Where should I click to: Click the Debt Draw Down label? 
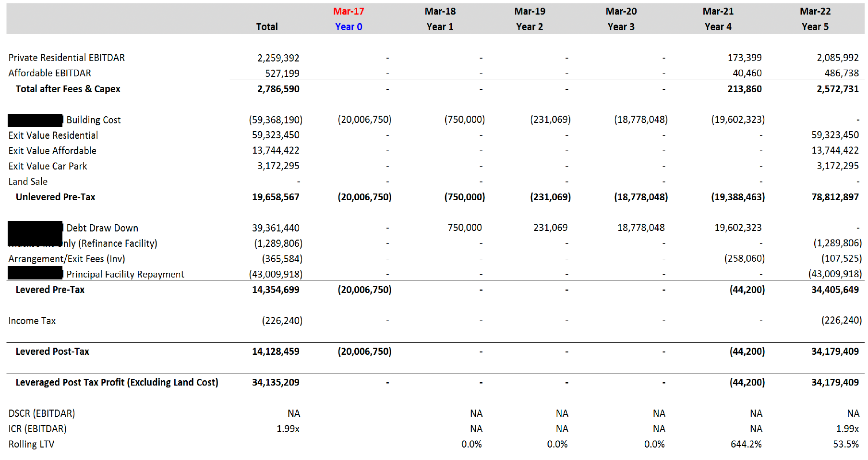(x=102, y=228)
